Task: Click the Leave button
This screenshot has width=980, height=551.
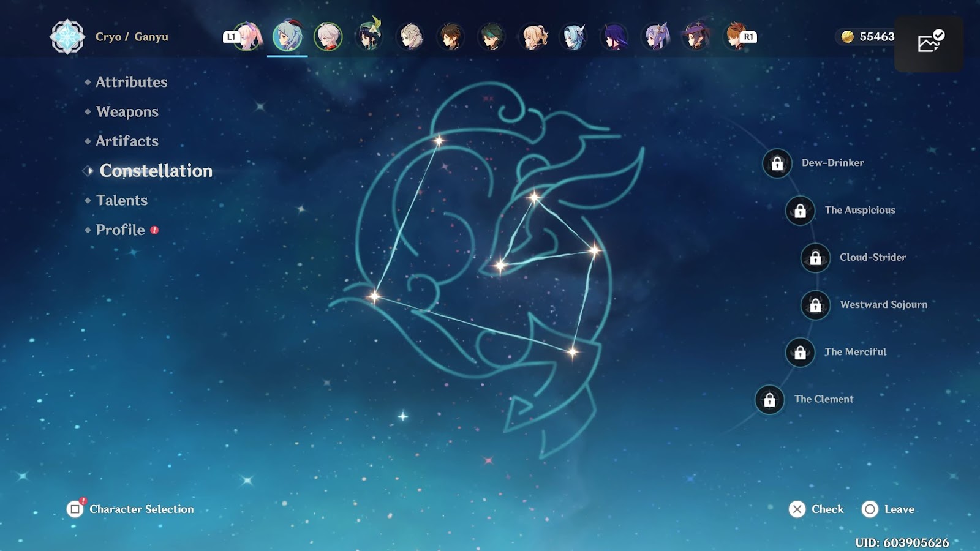Action: pyautogui.click(x=888, y=509)
